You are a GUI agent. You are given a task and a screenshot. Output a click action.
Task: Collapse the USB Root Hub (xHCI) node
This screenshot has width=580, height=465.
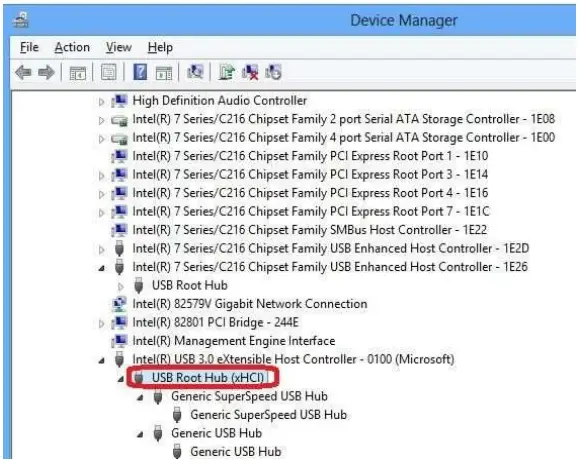click(x=121, y=379)
